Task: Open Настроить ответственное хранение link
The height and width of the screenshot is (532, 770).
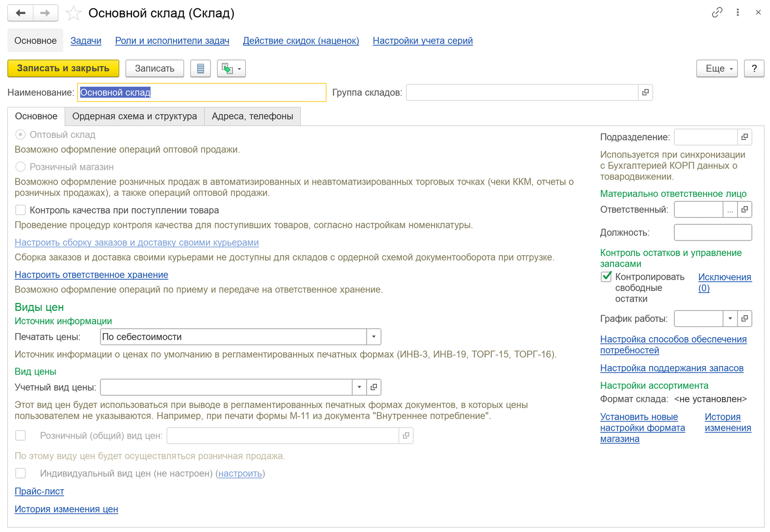Action: (x=91, y=275)
